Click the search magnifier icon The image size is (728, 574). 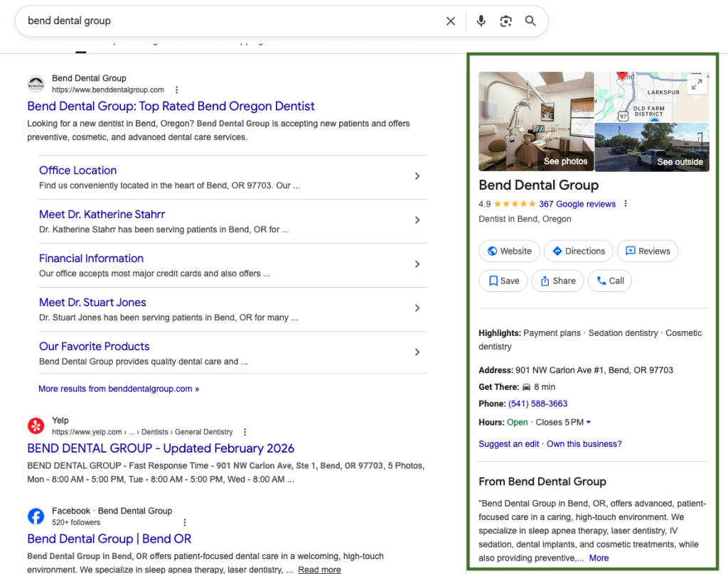(x=530, y=21)
